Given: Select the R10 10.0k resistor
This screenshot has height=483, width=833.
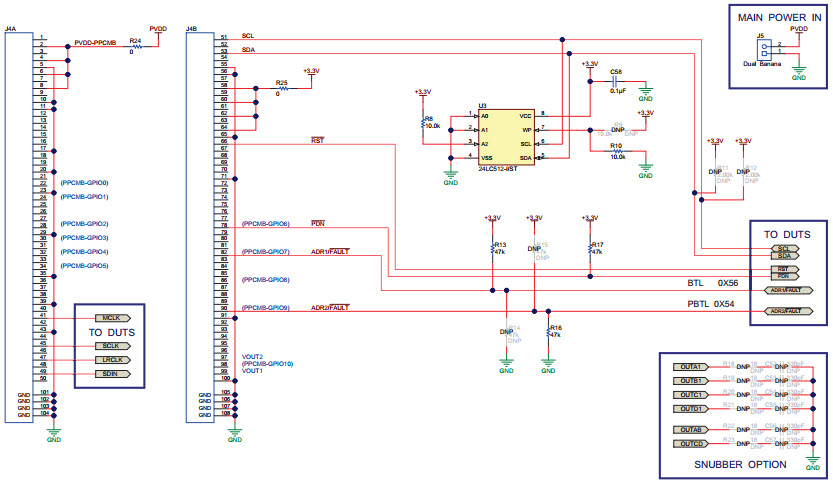Looking at the screenshot, I should pos(618,151).
